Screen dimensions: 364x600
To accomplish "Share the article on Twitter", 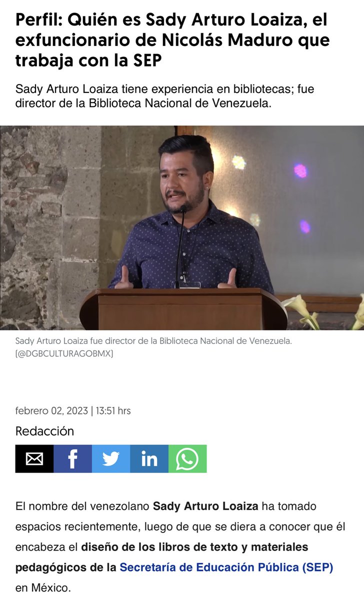I will 111,458.
